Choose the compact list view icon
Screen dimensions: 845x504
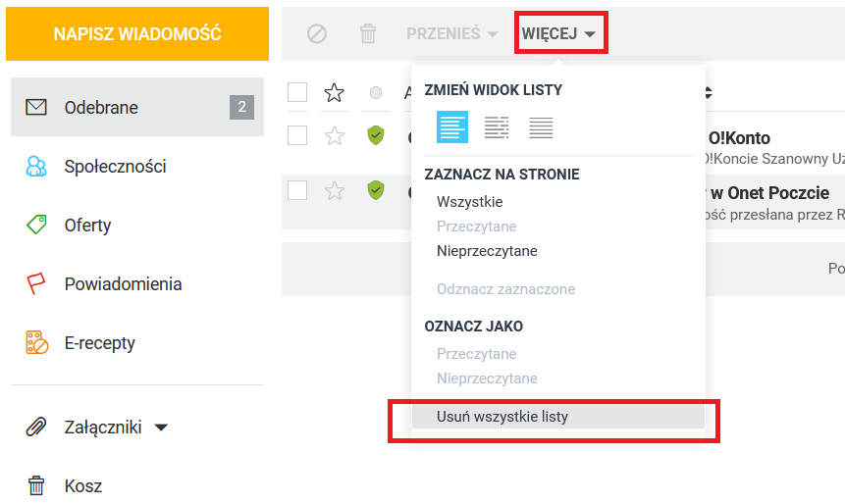(541, 127)
